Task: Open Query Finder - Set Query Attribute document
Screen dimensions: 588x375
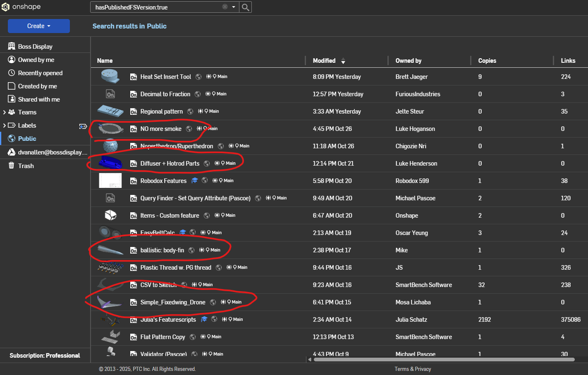Action: (196, 198)
